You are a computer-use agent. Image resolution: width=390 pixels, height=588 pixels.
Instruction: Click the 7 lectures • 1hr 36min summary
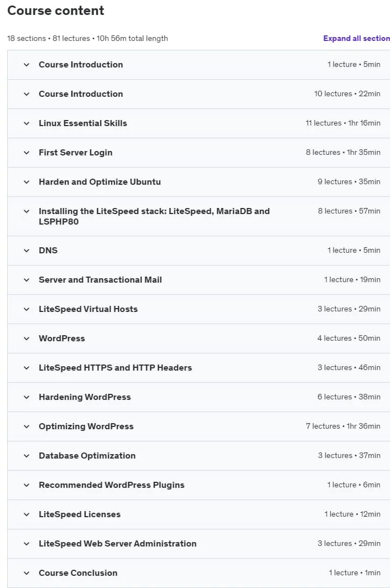coord(343,426)
